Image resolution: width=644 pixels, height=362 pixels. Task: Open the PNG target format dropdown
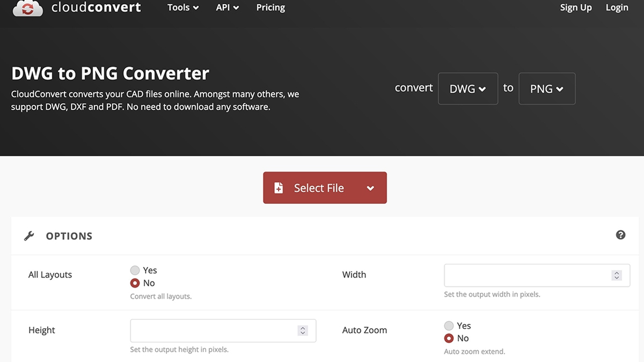click(546, 88)
